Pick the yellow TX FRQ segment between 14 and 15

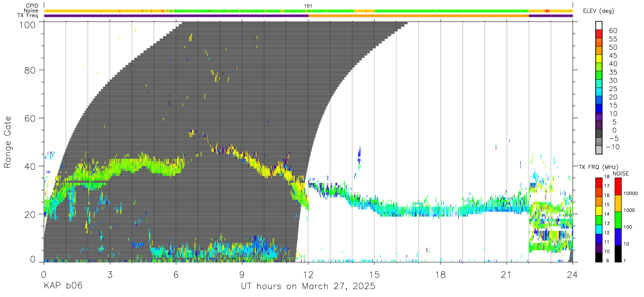598,210
